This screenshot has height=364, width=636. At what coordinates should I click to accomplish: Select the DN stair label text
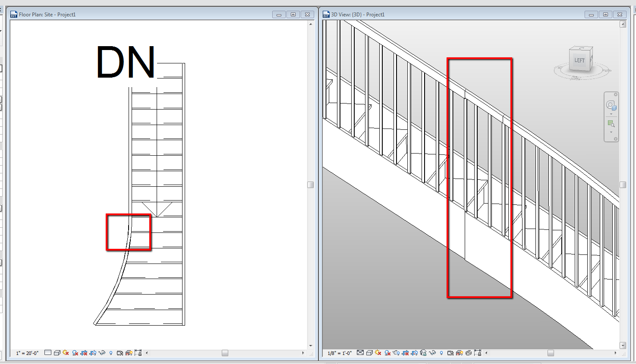(126, 62)
